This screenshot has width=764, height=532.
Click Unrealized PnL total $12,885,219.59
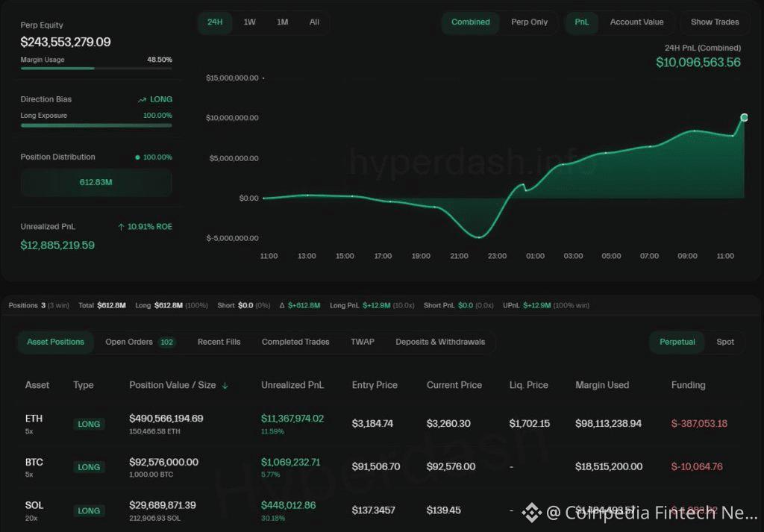(x=57, y=245)
